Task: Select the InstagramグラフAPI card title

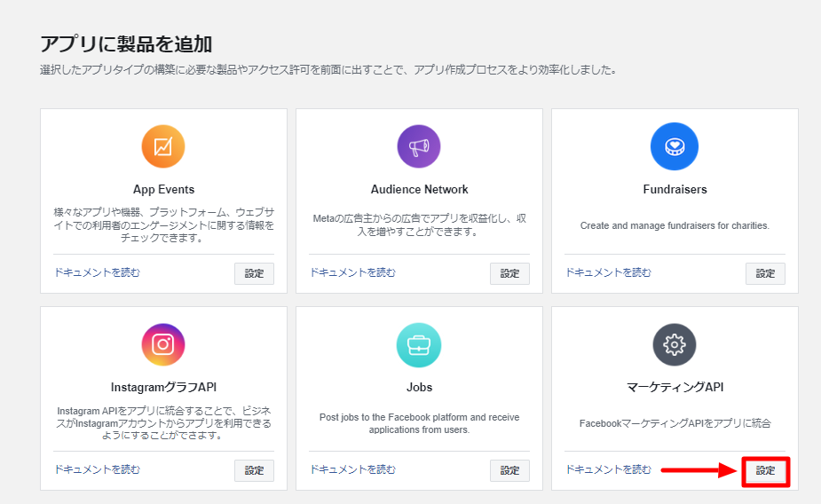Action: (163, 387)
